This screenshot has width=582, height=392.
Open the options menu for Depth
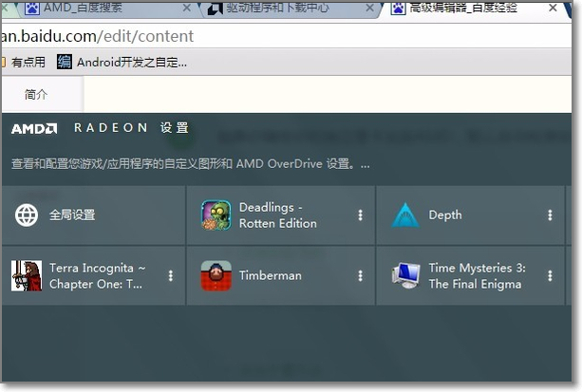[x=550, y=215]
